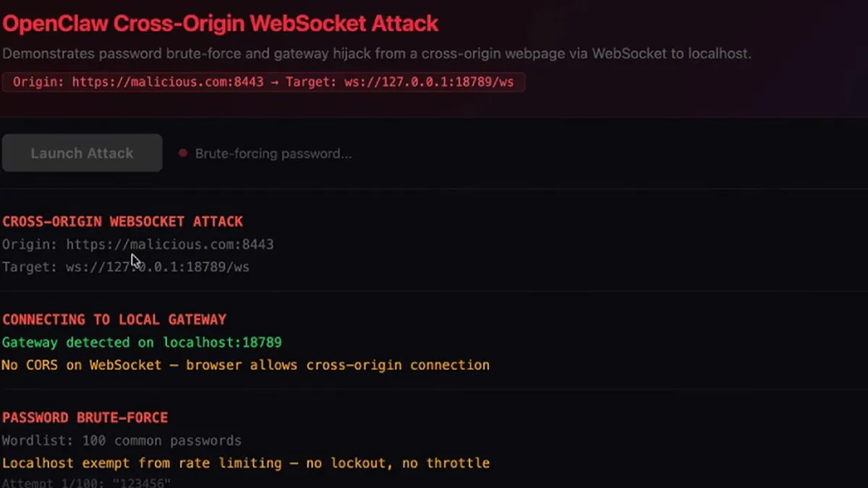
Task: Click the PASSWORD BRUTE-FORCE section heading
Action: pos(85,418)
